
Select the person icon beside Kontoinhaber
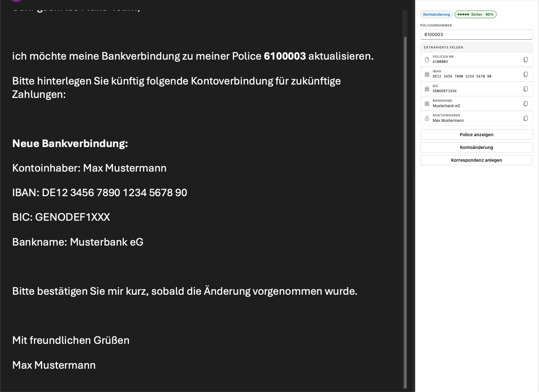pyautogui.click(x=427, y=118)
